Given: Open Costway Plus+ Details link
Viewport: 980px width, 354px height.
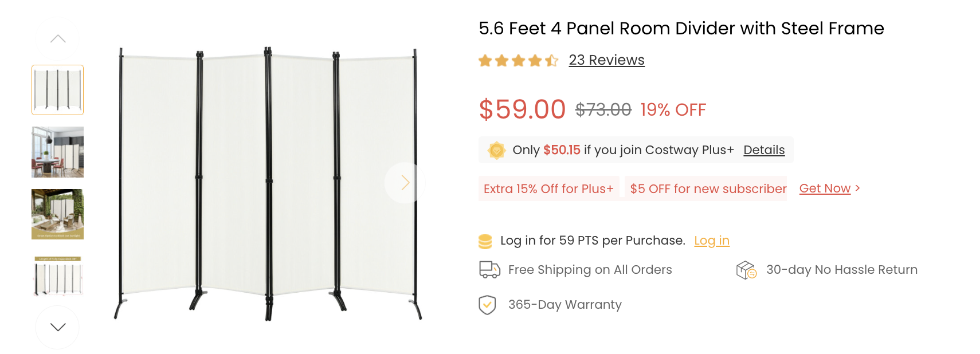Looking at the screenshot, I should [764, 150].
